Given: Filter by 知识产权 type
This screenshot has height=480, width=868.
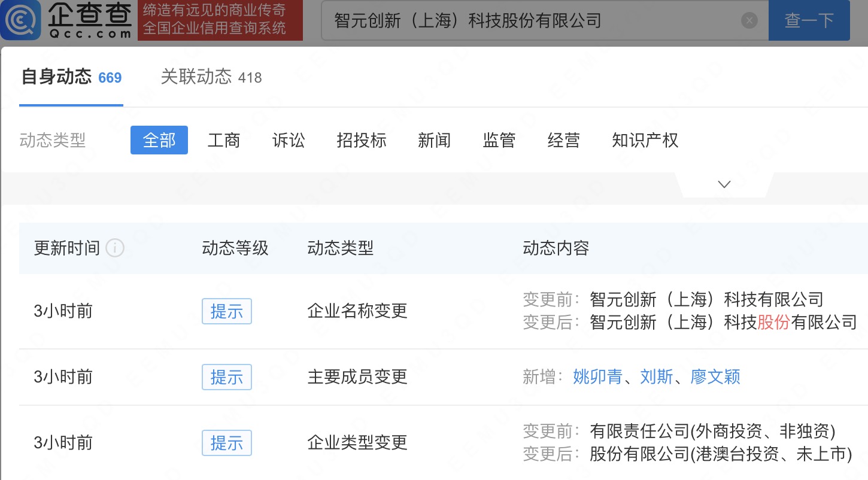Looking at the screenshot, I should coord(645,140).
